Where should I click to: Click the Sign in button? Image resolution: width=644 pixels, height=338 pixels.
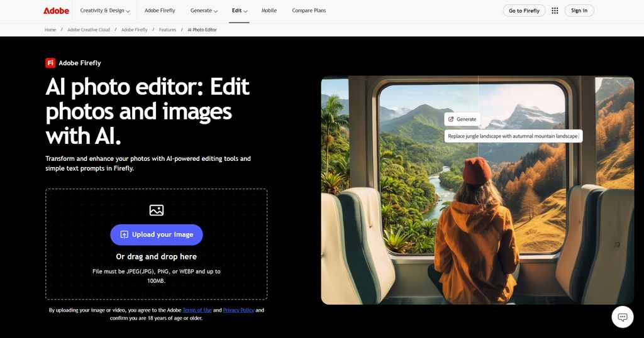tap(579, 11)
